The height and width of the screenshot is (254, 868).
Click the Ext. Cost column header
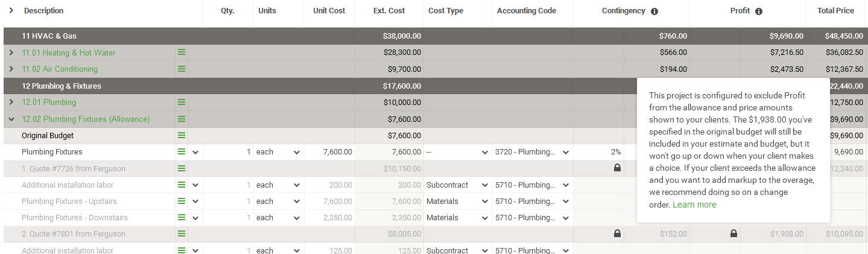tap(389, 11)
